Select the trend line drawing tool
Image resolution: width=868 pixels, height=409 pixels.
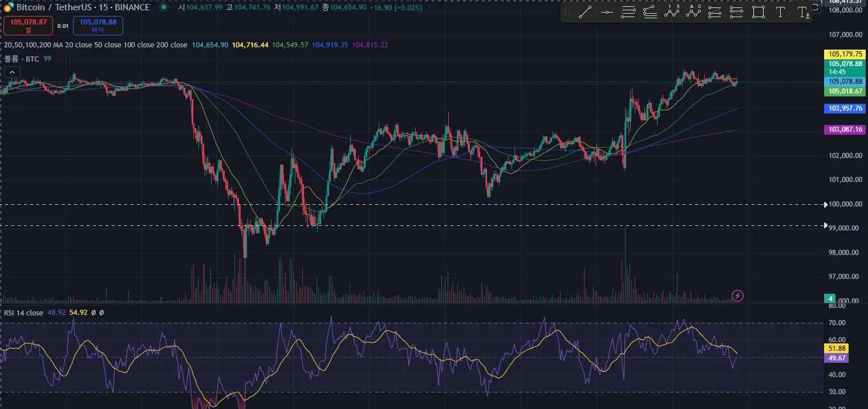pos(585,13)
